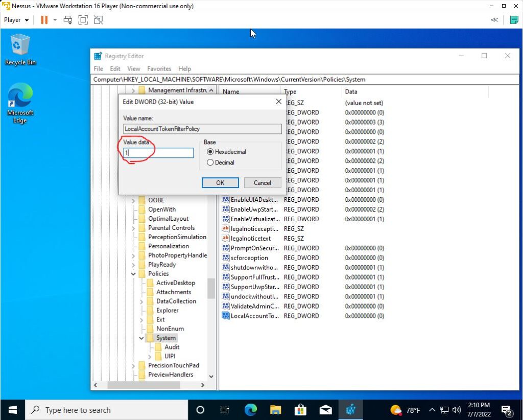The width and height of the screenshot is (523, 420).
Task: Open the Mail app from taskbar
Action: click(x=325, y=410)
